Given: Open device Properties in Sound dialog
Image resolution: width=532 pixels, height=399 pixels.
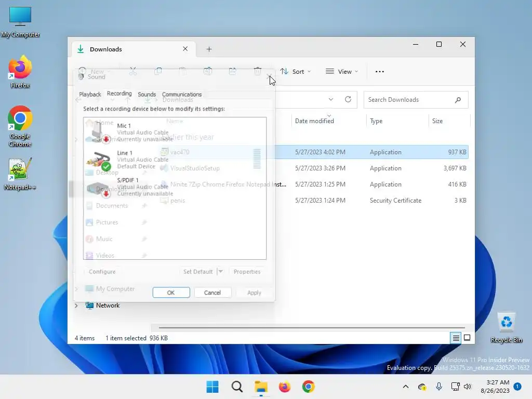Looking at the screenshot, I should point(247,272).
